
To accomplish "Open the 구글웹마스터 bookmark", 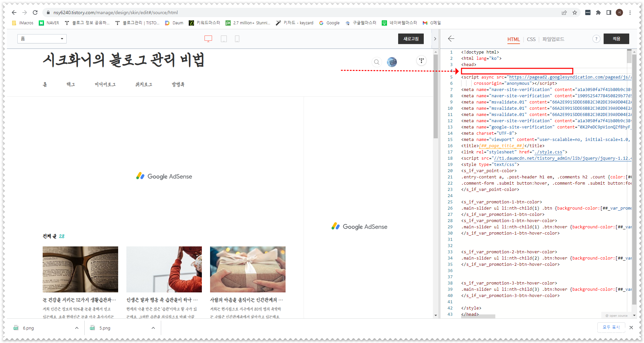I will [360, 23].
